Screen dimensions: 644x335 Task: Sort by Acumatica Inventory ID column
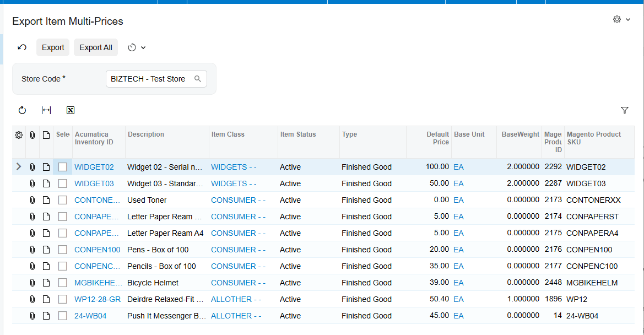coord(99,142)
